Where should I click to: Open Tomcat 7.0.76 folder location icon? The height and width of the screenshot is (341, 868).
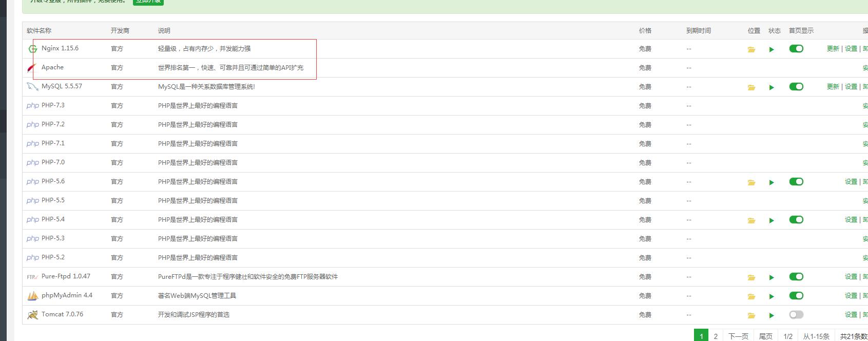(x=751, y=315)
